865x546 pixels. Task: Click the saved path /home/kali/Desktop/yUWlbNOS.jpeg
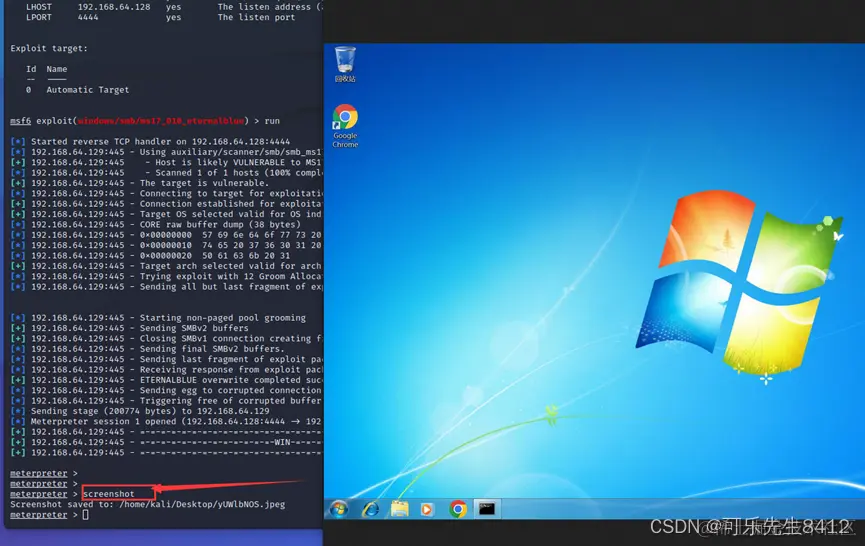coord(202,504)
